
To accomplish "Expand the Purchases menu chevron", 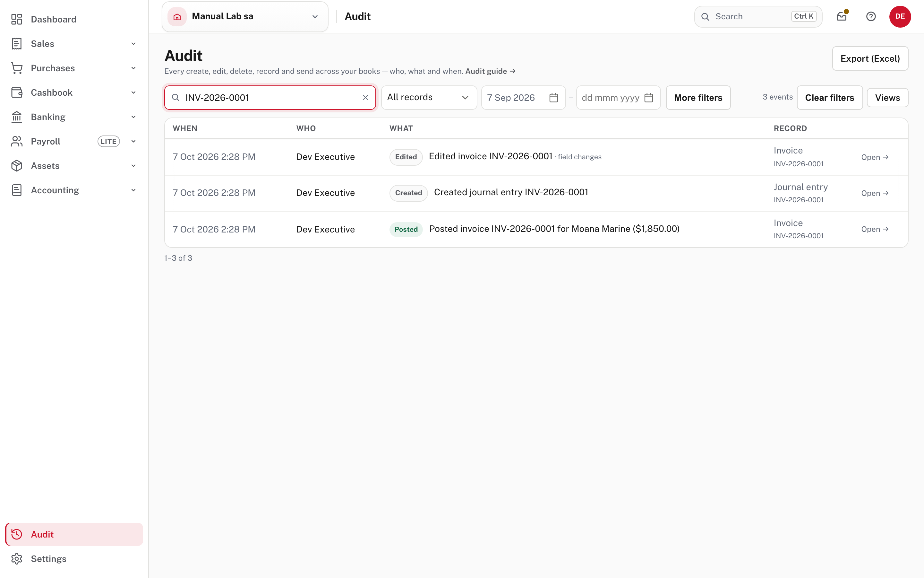I will pyautogui.click(x=134, y=68).
